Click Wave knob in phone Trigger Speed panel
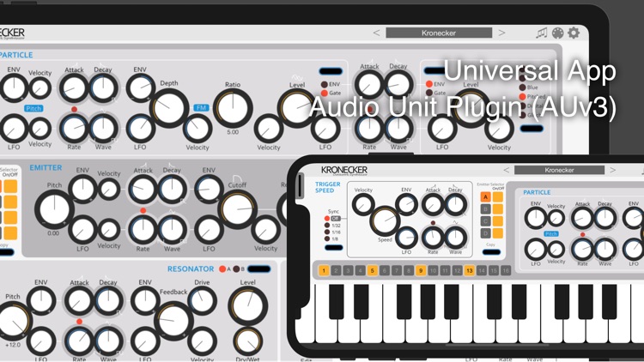This screenshot has height=362, width=644. [x=455, y=238]
